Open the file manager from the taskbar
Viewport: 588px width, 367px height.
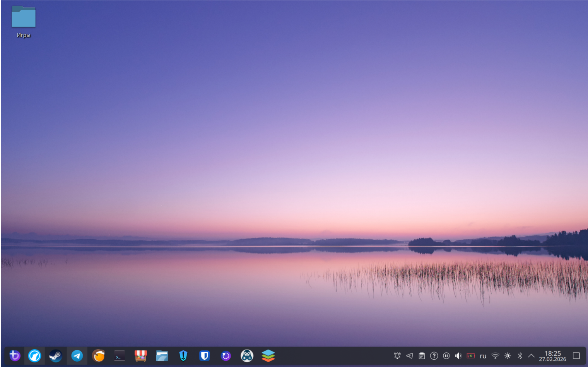click(162, 355)
